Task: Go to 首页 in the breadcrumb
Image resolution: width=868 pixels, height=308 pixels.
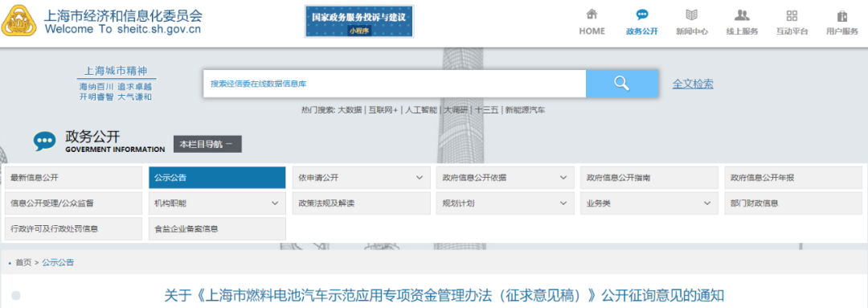Action: click(23, 263)
